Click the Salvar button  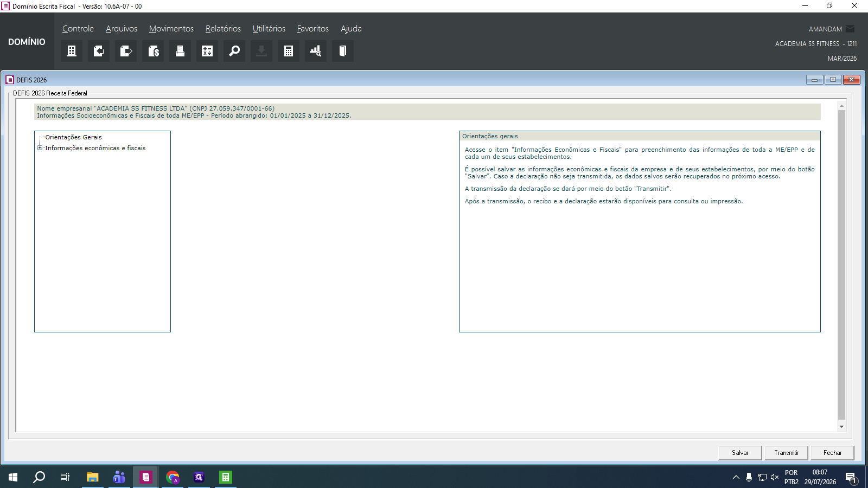(740, 453)
